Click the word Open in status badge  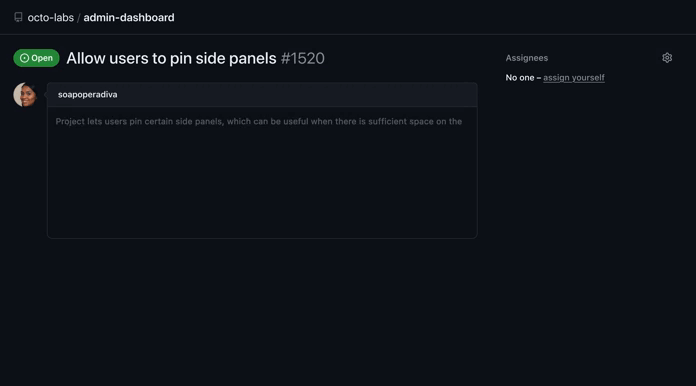pos(42,58)
